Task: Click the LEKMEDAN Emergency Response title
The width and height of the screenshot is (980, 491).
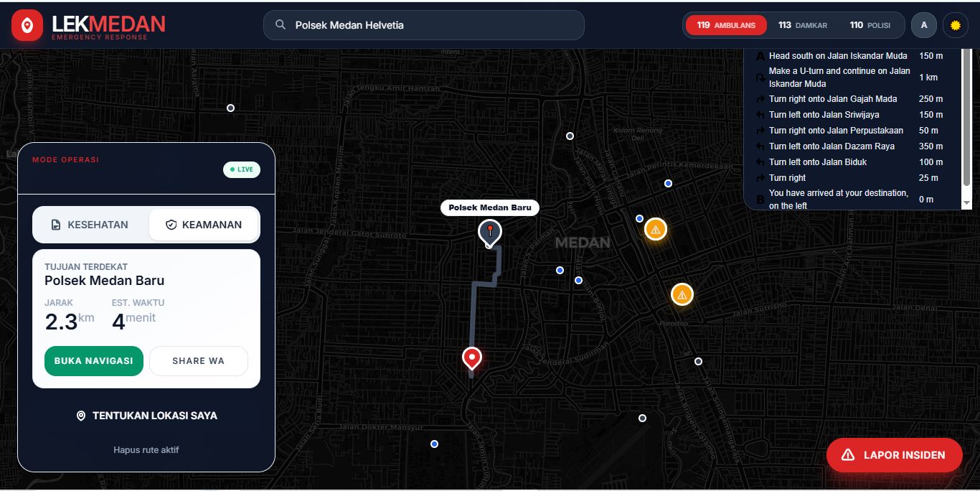Action: (108, 27)
